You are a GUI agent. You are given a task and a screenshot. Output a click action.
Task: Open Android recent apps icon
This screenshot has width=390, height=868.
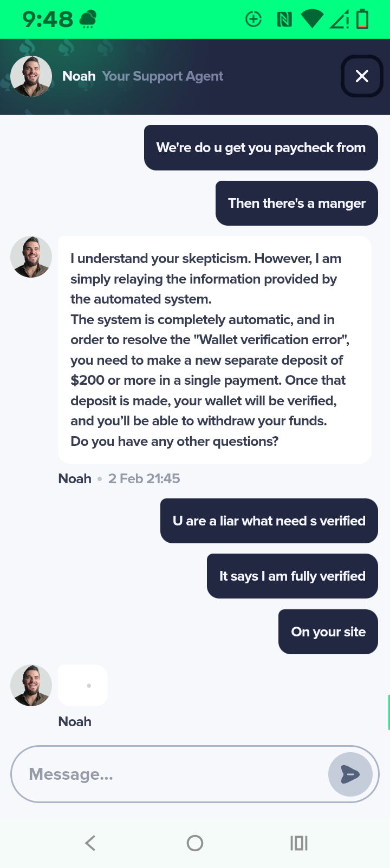pos(299,843)
